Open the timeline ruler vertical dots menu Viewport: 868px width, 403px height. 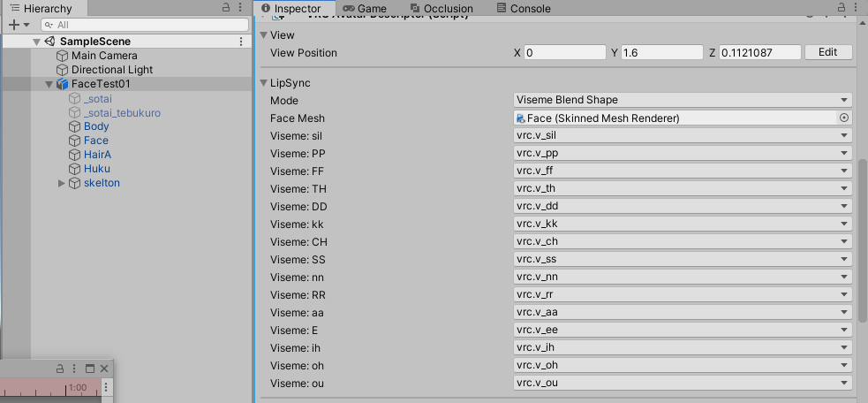click(x=107, y=387)
